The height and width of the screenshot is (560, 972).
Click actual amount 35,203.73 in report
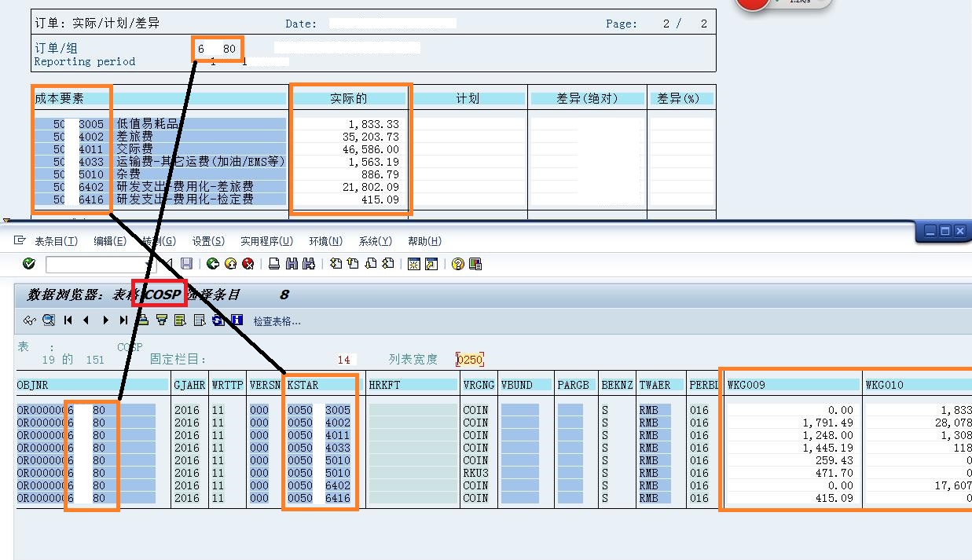tap(371, 137)
